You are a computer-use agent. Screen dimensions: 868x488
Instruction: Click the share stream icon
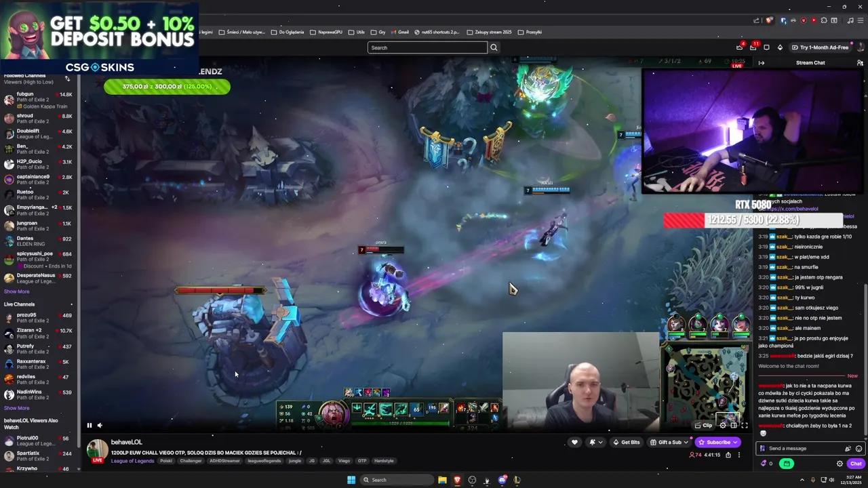click(728, 455)
